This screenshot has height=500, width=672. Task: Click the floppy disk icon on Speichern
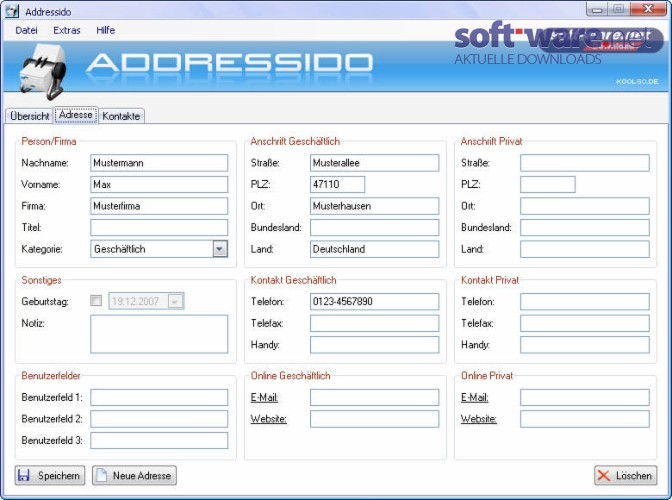tap(24, 475)
